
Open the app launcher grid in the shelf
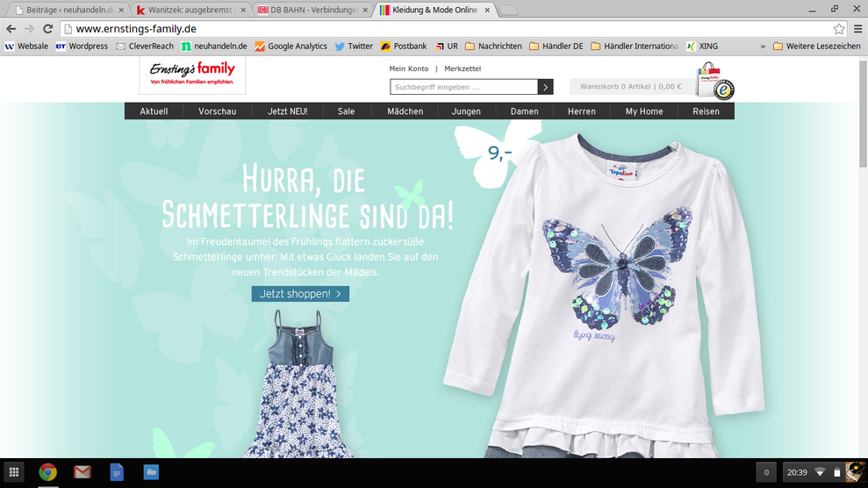pyautogui.click(x=14, y=472)
